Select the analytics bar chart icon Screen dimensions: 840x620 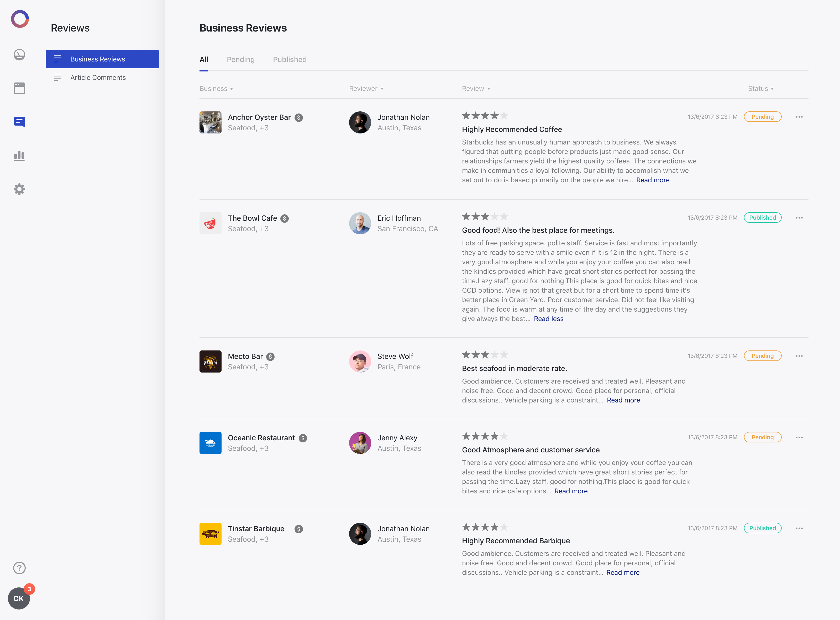click(x=19, y=155)
